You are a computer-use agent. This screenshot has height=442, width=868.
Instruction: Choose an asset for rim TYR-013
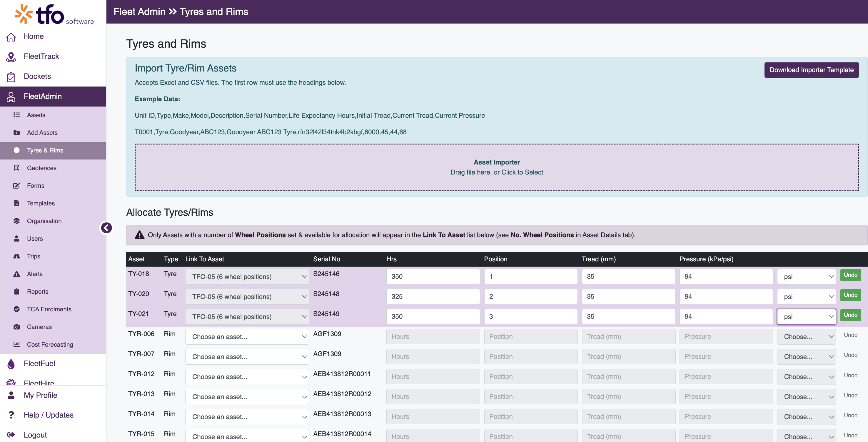247,397
